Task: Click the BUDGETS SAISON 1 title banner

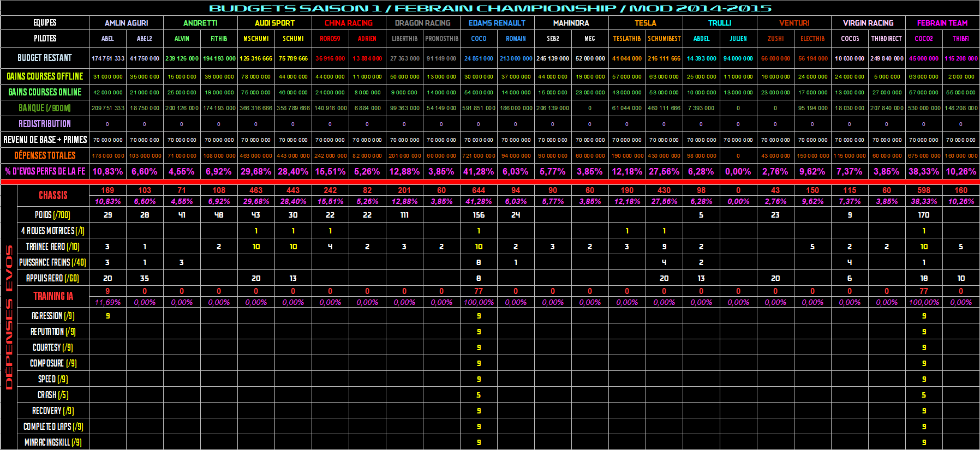Action: tap(490, 8)
